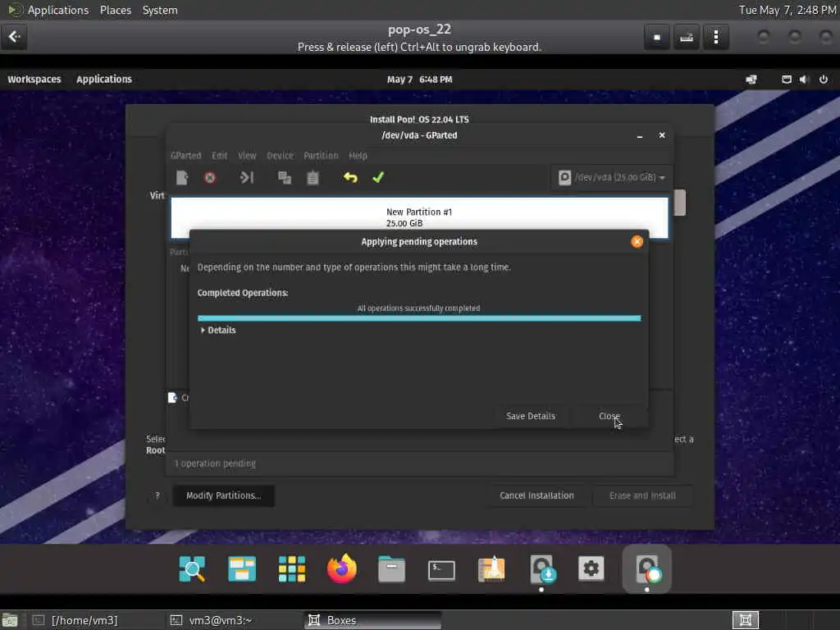Click the completed operations progress bar
The width and height of the screenshot is (840, 630).
coord(419,318)
